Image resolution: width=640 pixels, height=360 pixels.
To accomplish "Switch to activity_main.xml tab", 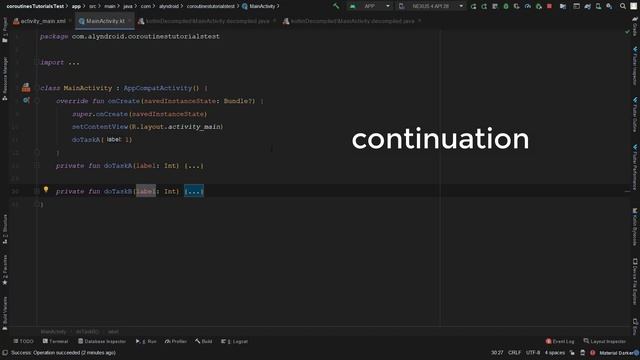I will [42, 21].
